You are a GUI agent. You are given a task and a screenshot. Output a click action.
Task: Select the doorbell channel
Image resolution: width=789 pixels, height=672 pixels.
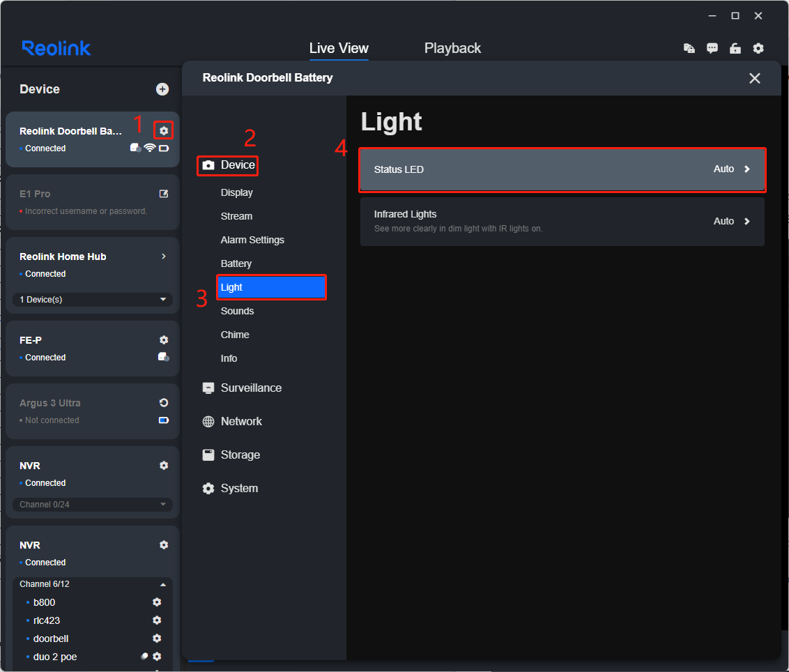coord(51,639)
